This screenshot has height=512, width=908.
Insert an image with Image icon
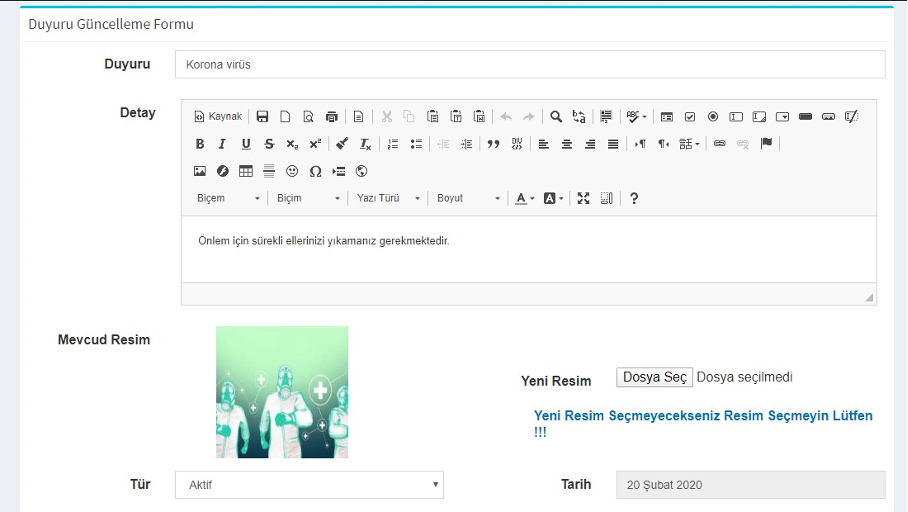tap(200, 171)
